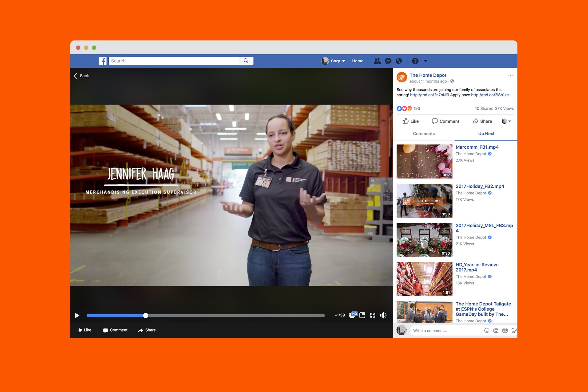Open the Friend Requests icon
Viewport: 588px width, 392px height.
377,61
